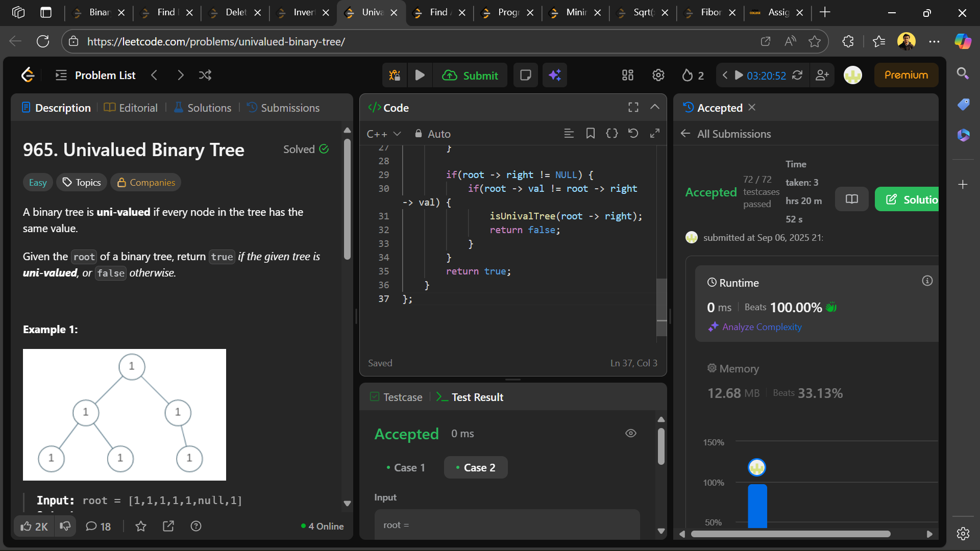The image size is (980, 551).
Task: Click the format code lines icon
Action: point(569,134)
